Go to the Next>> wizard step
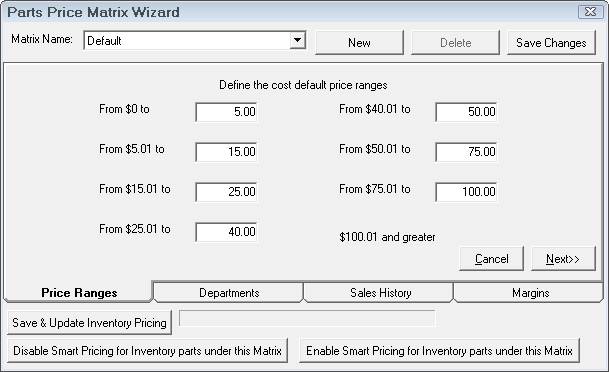The image size is (609, 372). pyautogui.click(x=563, y=259)
